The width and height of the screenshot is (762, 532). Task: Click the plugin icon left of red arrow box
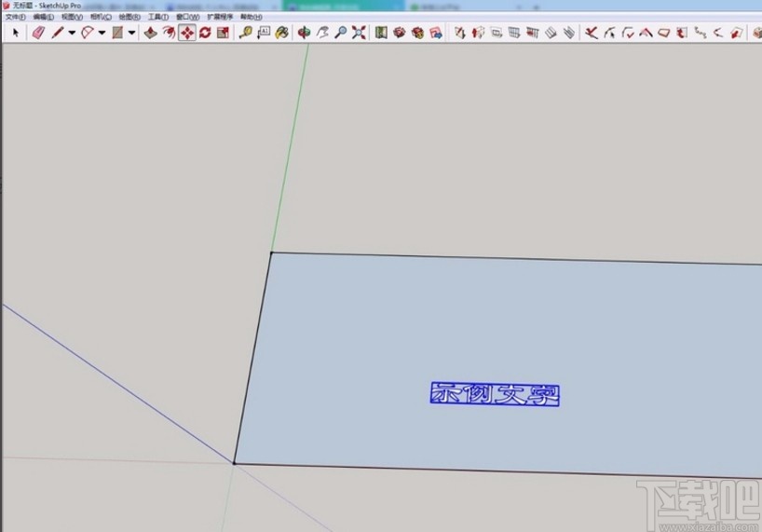[x=460, y=33]
